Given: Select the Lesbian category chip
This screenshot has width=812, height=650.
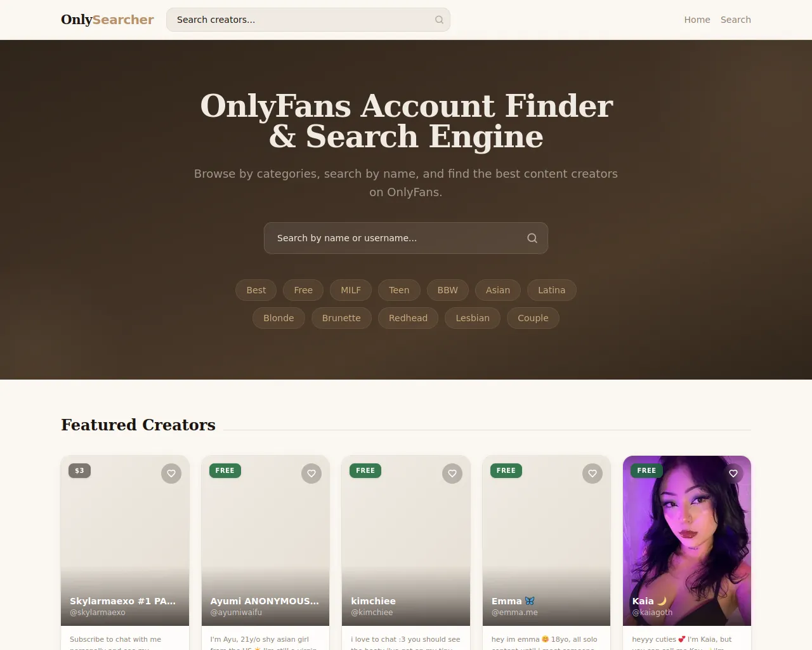Looking at the screenshot, I should coord(473,318).
